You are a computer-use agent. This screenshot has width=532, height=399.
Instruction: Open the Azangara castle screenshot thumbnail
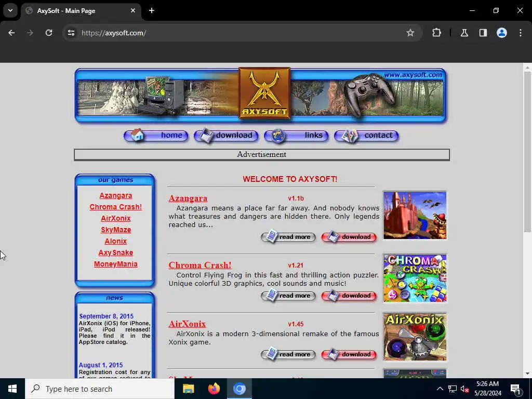[x=415, y=216]
